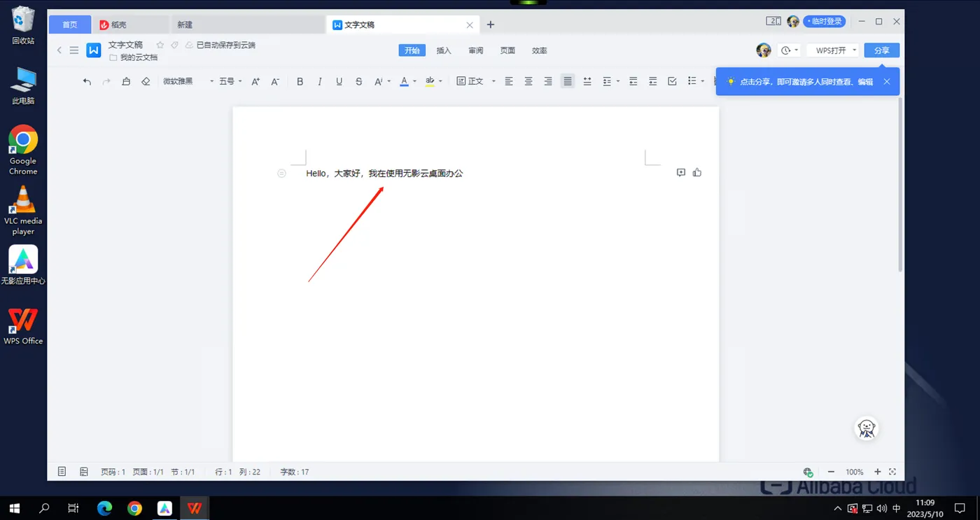980x520 pixels.
Task: Click the 分享 share button
Action: [882, 50]
